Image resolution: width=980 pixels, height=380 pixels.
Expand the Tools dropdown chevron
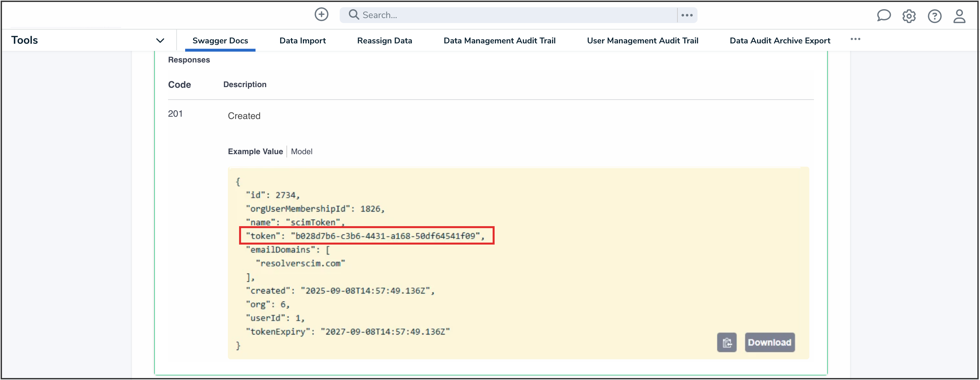[160, 40]
